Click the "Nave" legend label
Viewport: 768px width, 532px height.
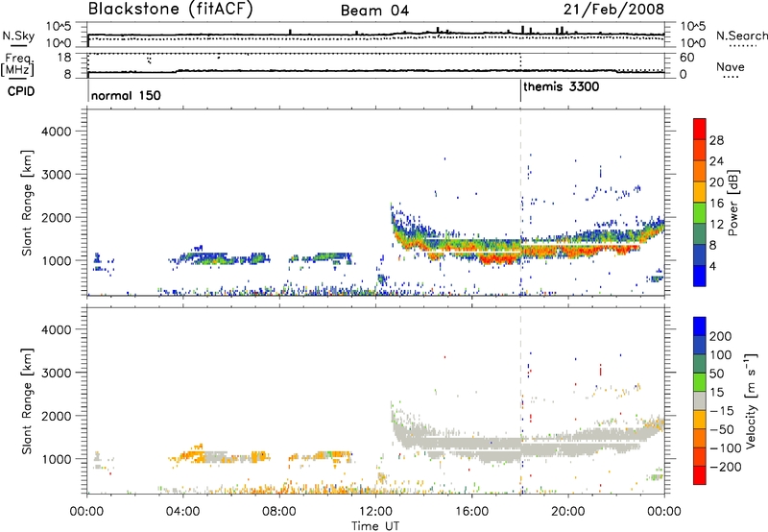click(731, 66)
